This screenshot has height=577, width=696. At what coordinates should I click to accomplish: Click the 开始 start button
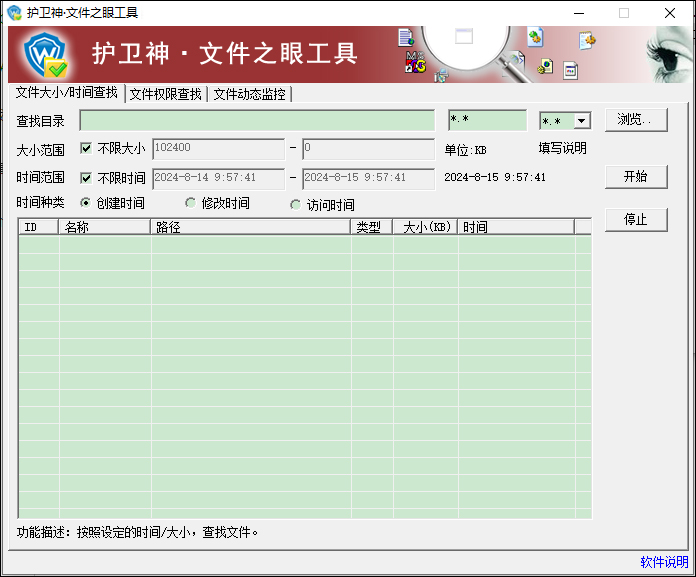click(636, 177)
